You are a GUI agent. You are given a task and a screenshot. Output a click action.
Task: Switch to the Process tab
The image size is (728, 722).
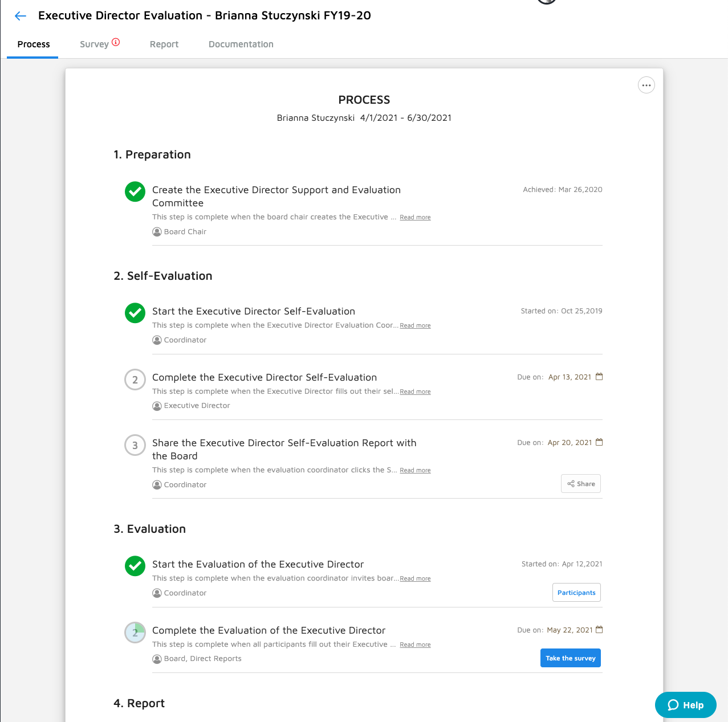(33, 44)
